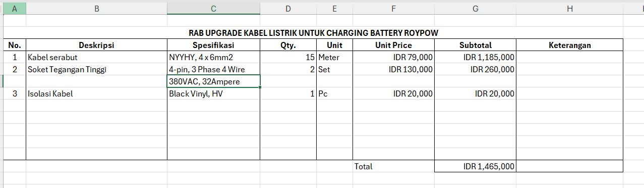The height and width of the screenshot is (188, 644).
Task: Click the 'Black Vinyl, HV' cell
Action: [x=213, y=93]
